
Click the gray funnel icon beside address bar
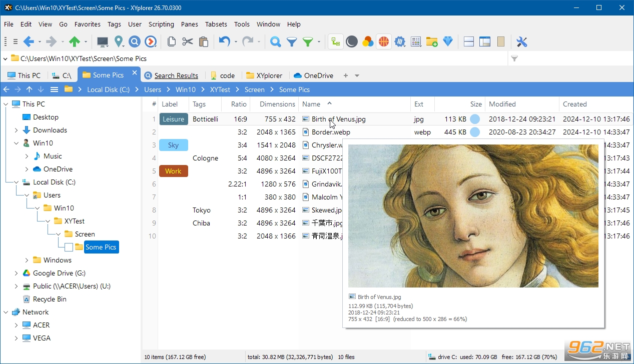tap(514, 58)
